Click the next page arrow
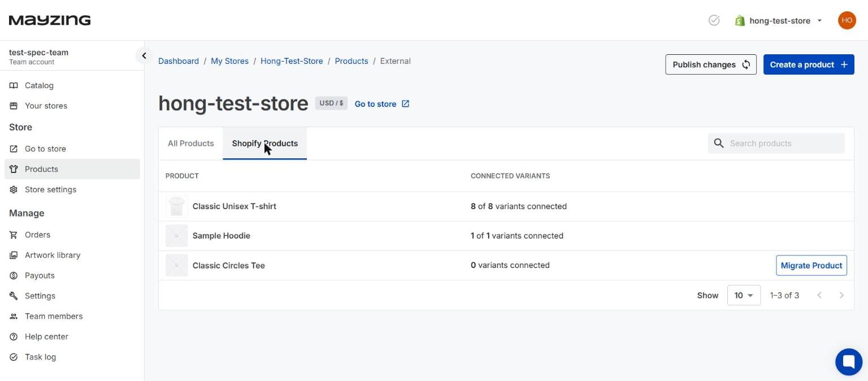This screenshot has height=381, width=868. pos(841,295)
